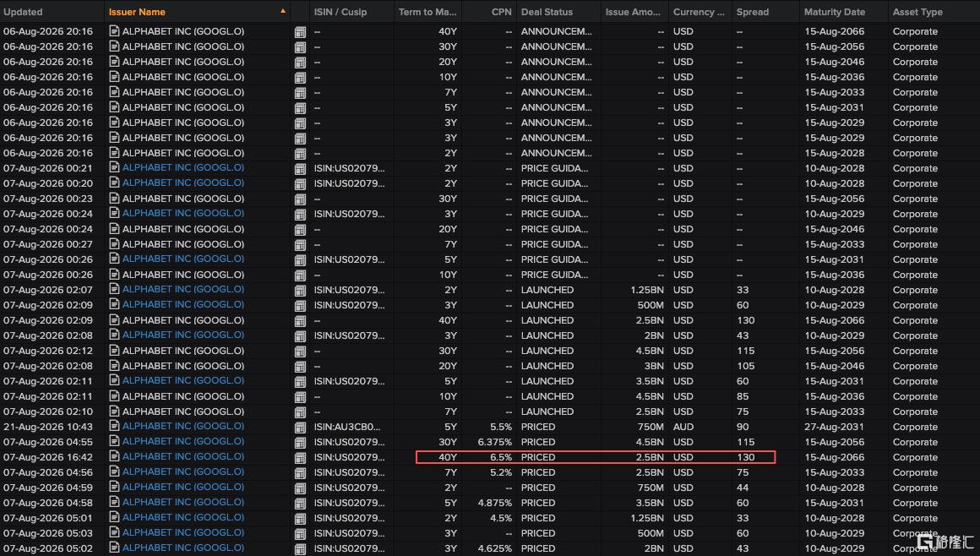Click calculator icon in 02:12 30Y launched row
The image size is (980, 556).
point(300,352)
